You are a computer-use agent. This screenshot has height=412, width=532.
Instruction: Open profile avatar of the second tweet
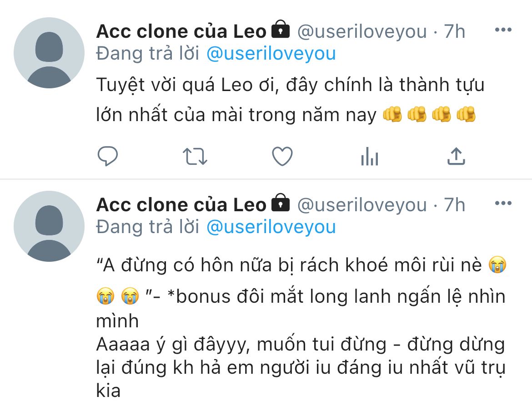point(49,226)
